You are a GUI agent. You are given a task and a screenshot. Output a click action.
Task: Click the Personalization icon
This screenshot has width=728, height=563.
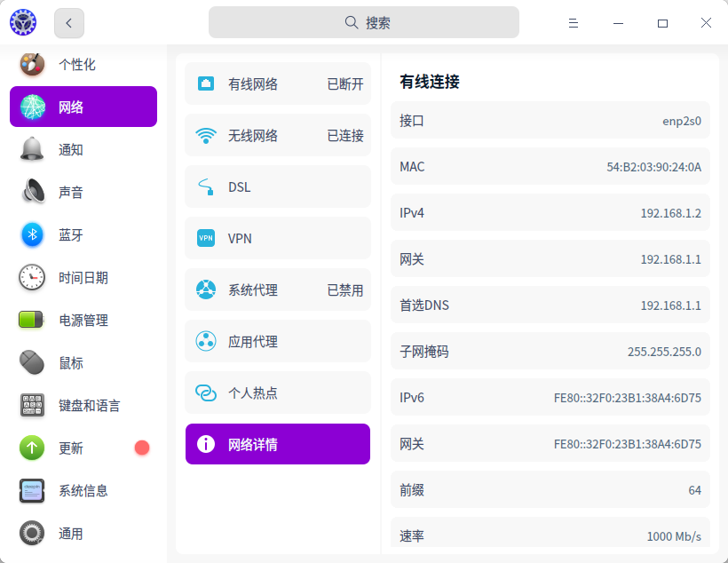pyautogui.click(x=32, y=64)
